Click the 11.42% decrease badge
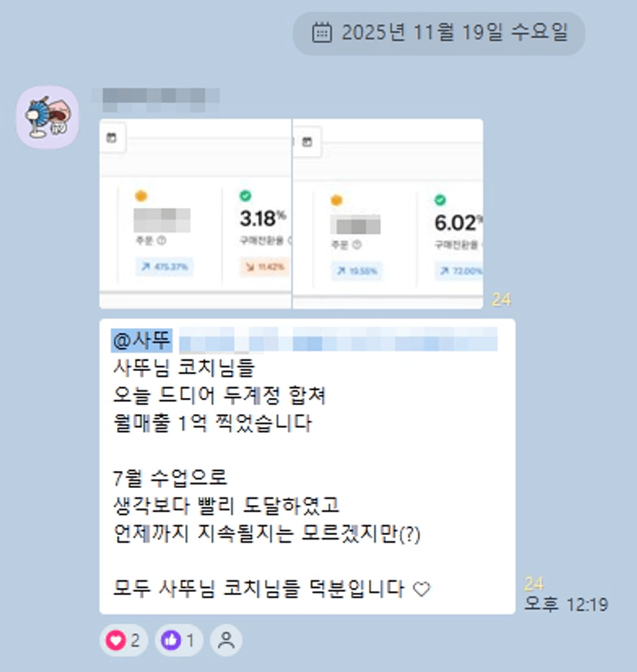The image size is (637, 672). click(x=265, y=266)
